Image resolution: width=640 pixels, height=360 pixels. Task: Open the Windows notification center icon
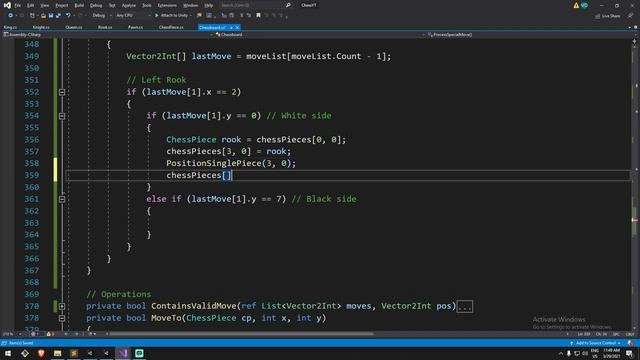tap(630, 353)
